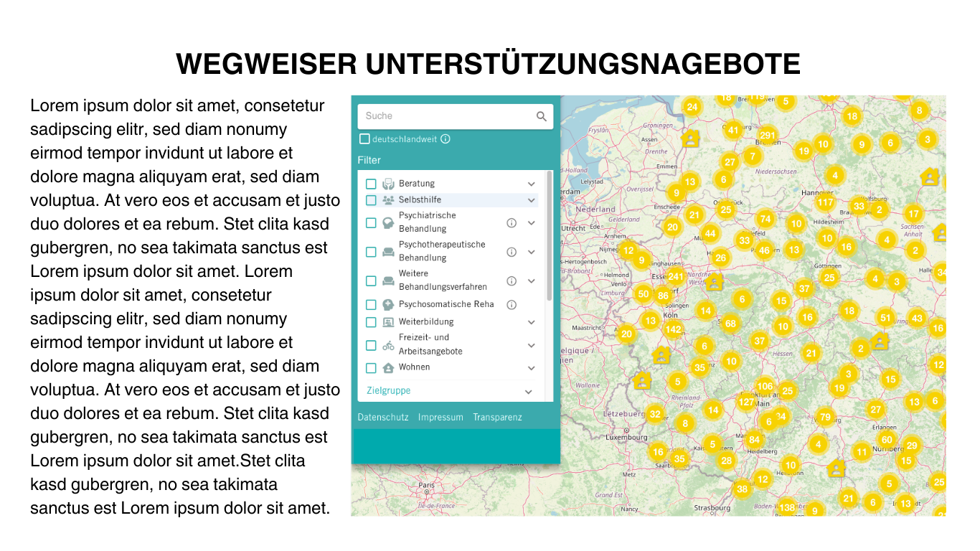Click the Selbsthilfe group icon
Viewport: 980px width, 551px height.
click(388, 200)
